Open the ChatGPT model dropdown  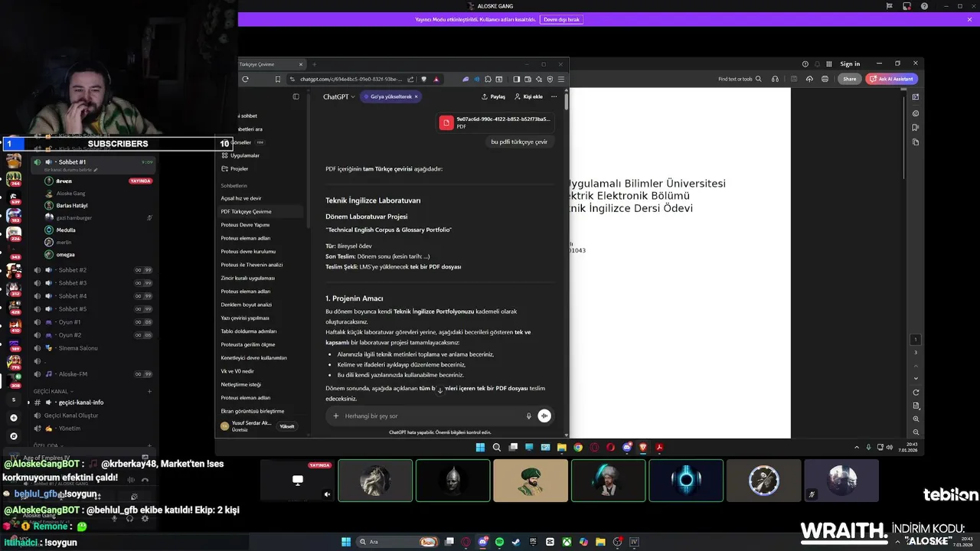coord(338,96)
